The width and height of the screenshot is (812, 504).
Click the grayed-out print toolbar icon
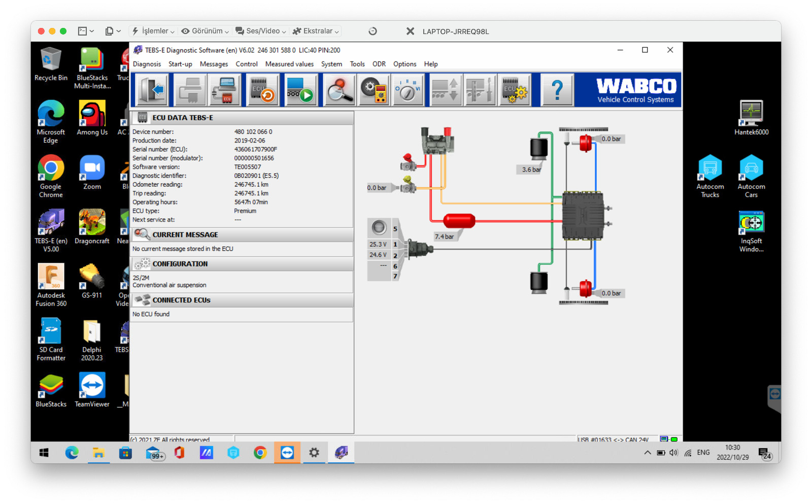tap(190, 90)
